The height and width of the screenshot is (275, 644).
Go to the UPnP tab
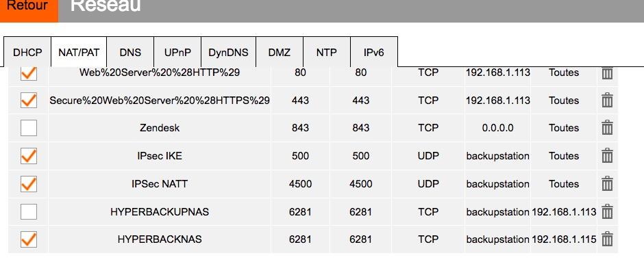177,53
